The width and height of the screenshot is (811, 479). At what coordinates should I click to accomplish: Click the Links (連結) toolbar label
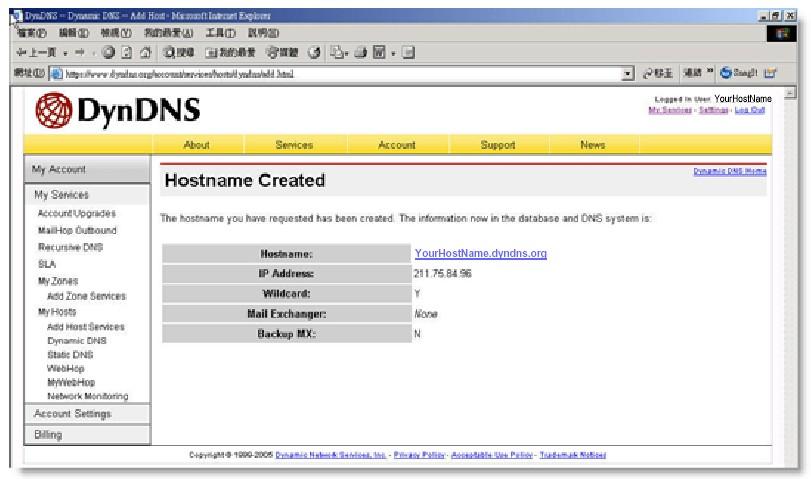(692, 73)
